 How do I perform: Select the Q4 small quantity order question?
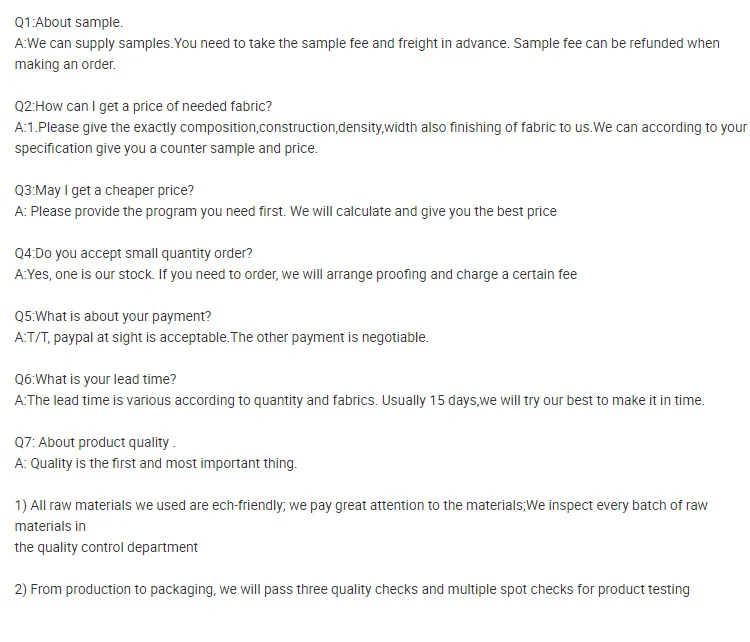pos(133,254)
